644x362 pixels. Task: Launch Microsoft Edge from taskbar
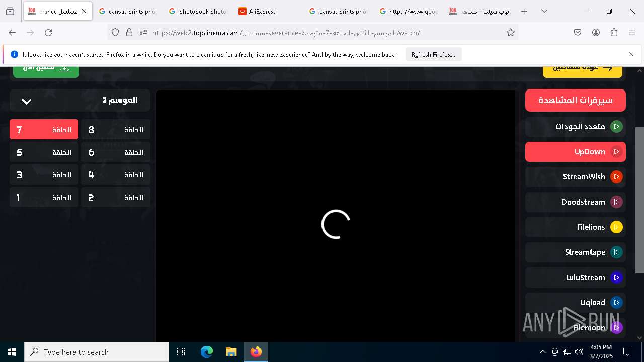(207, 352)
